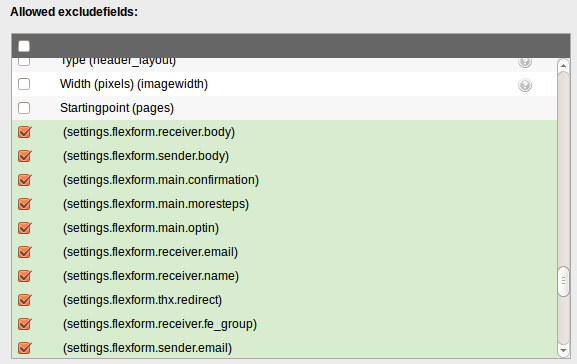Screen dimensions: 577x364
Task: Select the Startingpoint (pages) label
Action: (x=117, y=108)
